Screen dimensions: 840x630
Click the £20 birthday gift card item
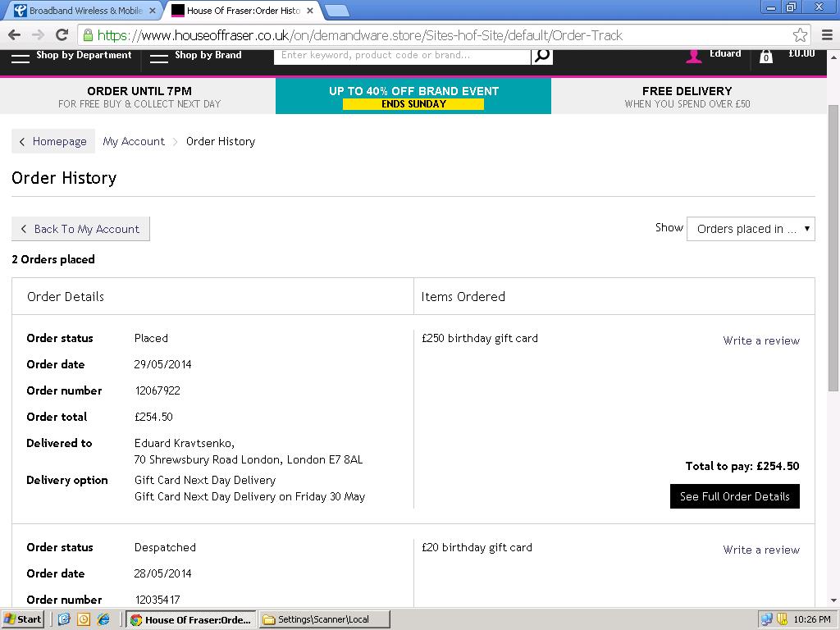click(x=477, y=547)
